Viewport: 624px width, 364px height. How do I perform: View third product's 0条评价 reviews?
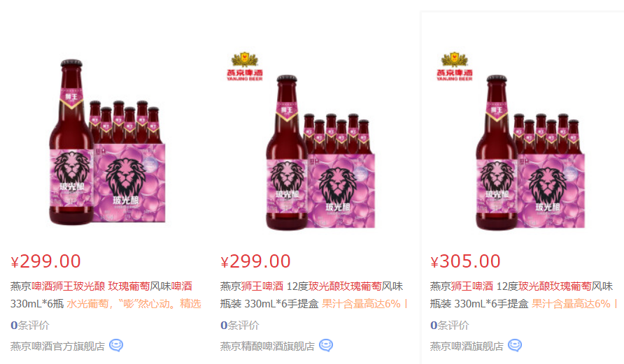(449, 325)
